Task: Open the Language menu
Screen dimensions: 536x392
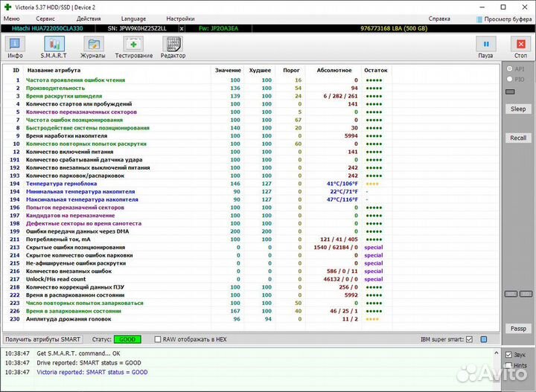Action: [x=133, y=19]
